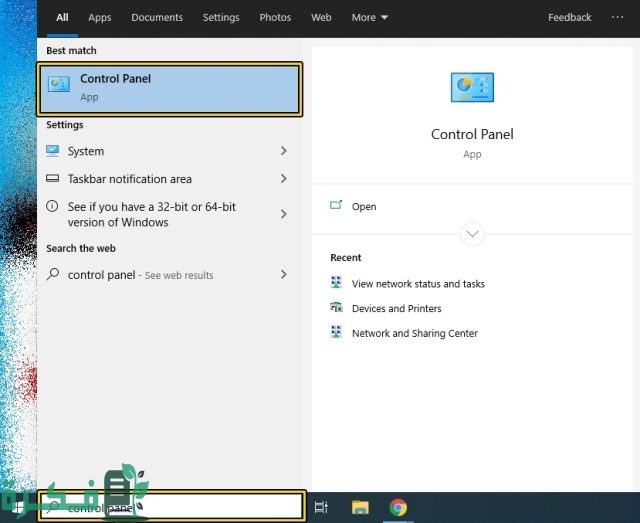The image size is (640, 523).
Task: Expand more actions with the circled chevron
Action: (472, 234)
